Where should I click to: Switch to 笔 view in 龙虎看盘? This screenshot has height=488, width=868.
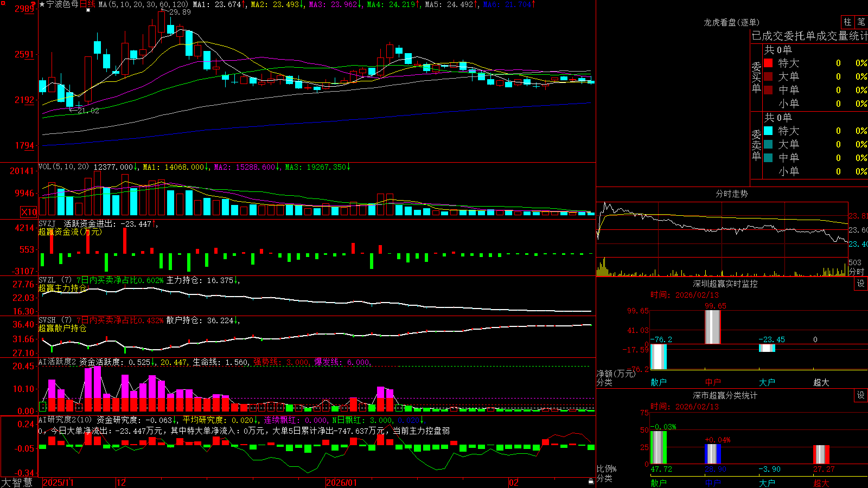tap(861, 22)
